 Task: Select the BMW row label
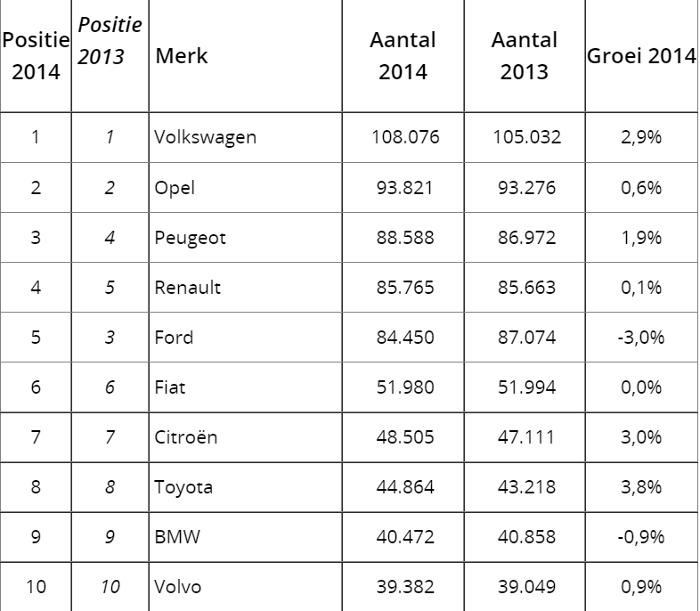coord(177,537)
